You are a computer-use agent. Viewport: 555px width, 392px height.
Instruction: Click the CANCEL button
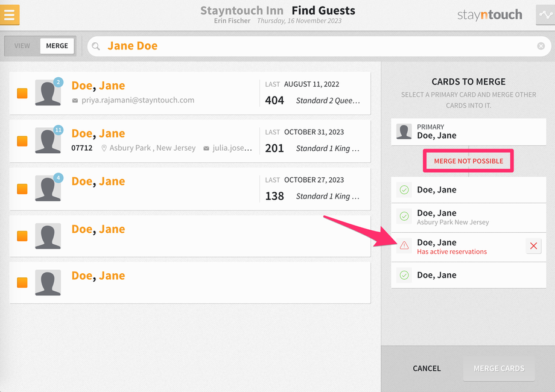[427, 368]
